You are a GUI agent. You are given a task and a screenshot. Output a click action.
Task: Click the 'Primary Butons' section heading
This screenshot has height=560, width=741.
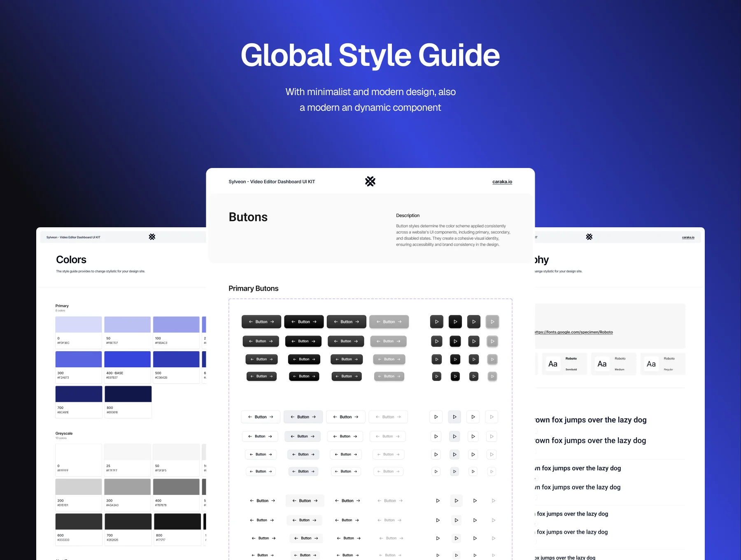(254, 289)
